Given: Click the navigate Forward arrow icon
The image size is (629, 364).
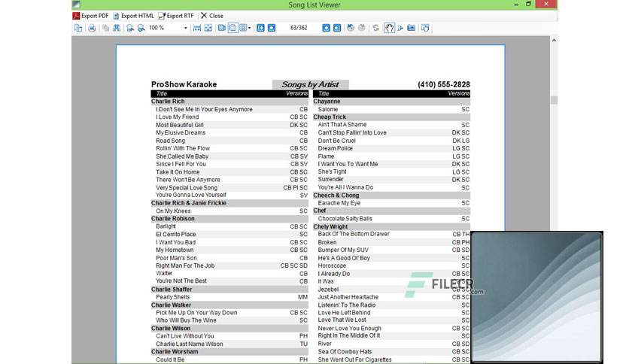Looking at the screenshot, I should (361, 28).
